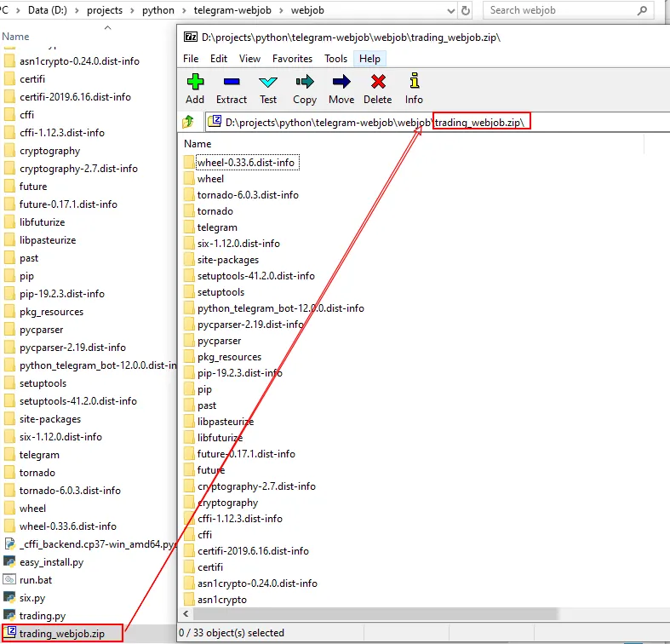Select 'six-1.12.0.dist-info' in 7-Zip list
Image resolution: width=670 pixels, height=644 pixels.
[238, 244]
